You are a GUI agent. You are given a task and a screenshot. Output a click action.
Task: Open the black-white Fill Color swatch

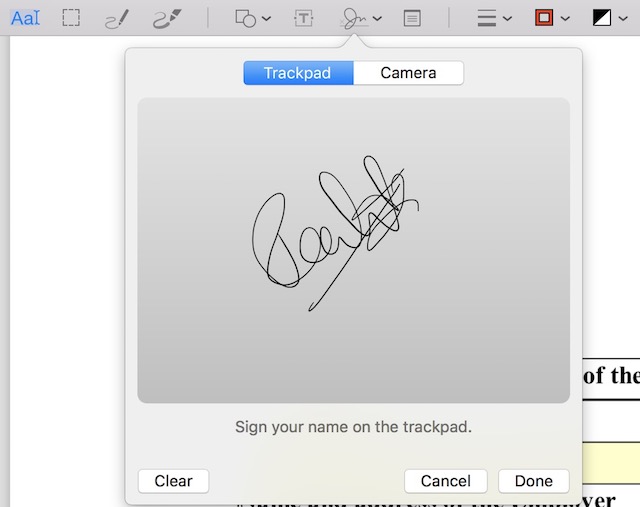pyautogui.click(x=602, y=18)
